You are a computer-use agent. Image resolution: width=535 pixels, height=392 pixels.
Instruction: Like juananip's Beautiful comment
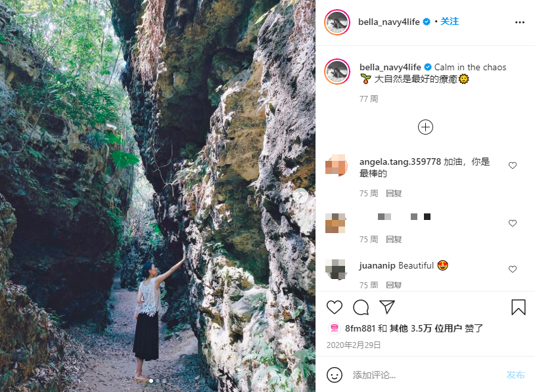click(512, 269)
